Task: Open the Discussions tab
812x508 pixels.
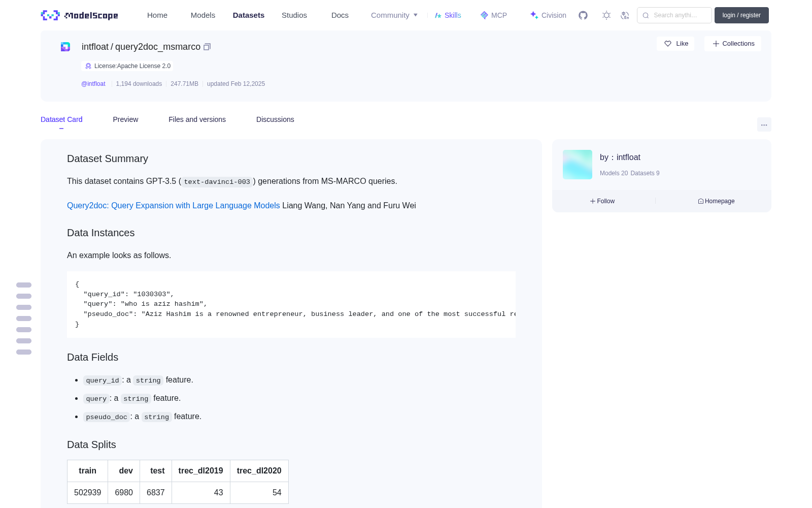Action: coord(275,119)
